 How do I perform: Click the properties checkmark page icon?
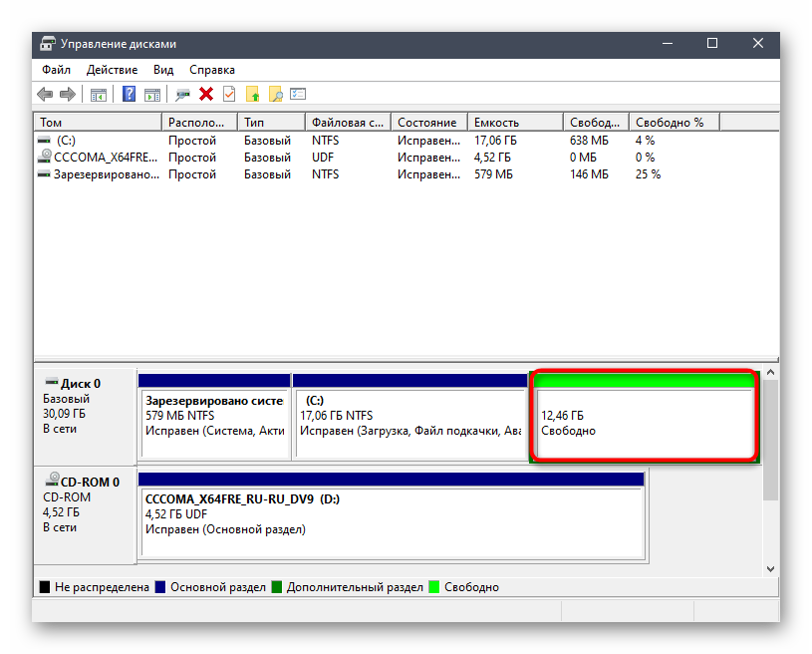pos(229,94)
